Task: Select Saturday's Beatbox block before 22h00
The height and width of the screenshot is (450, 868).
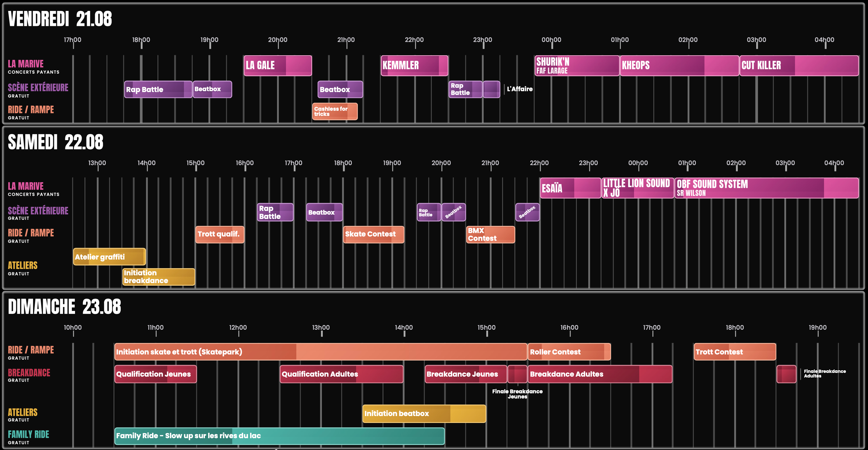Action: pyautogui.click(x=528, y=212)
